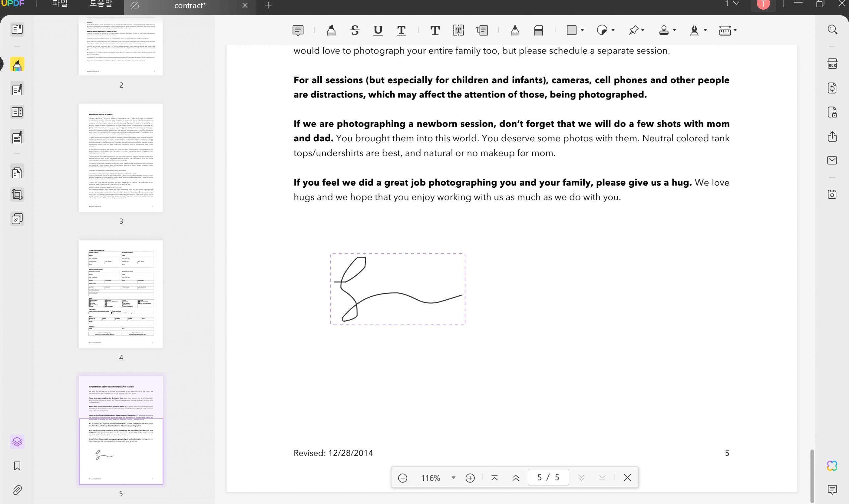Open the Search magnifier in right sidebar
Image resolution: width=849 pixels, height=504 pixels.
pos(832,30)
